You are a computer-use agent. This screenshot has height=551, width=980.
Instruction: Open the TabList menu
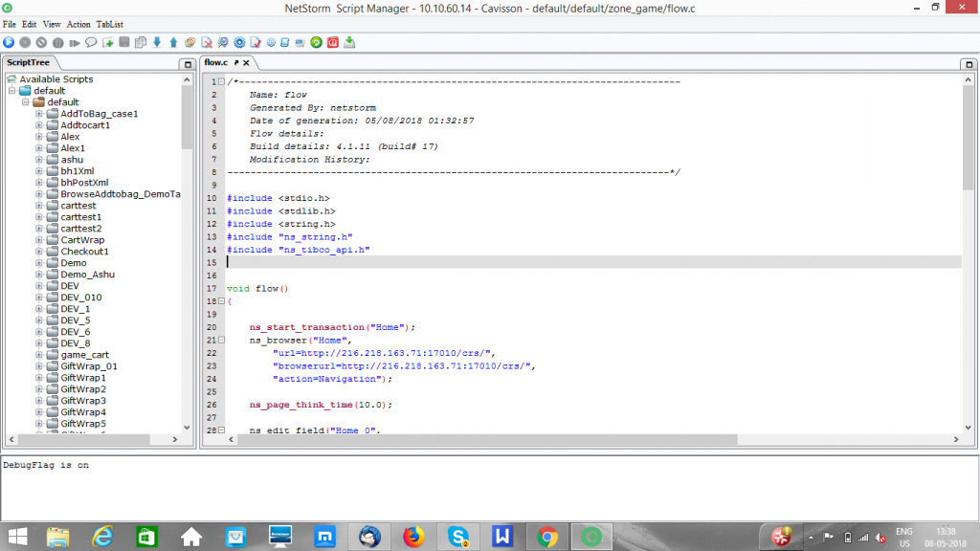click(x=109, y=24)
